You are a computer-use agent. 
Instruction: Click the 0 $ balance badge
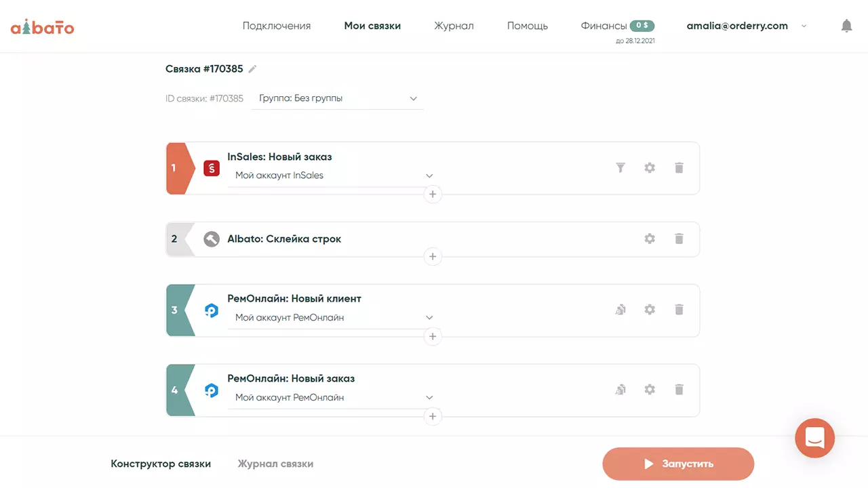642,26
